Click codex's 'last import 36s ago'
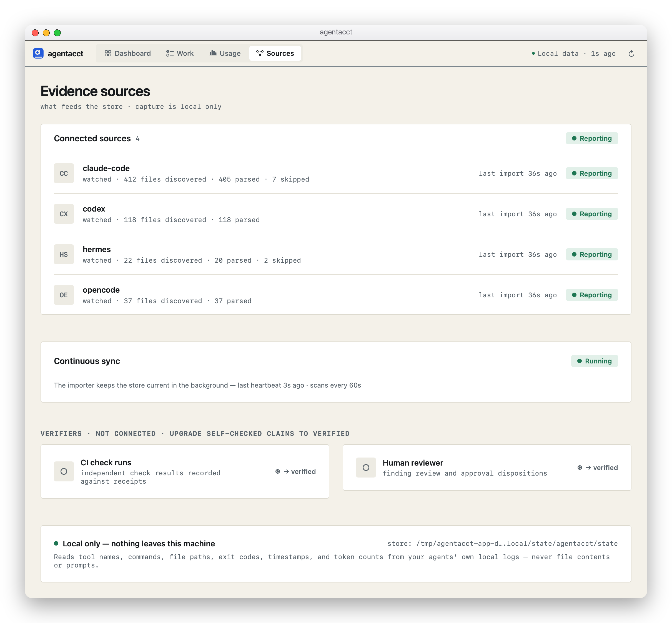The width and height of the screenshot is (672, 623). (x=518, y=214)
